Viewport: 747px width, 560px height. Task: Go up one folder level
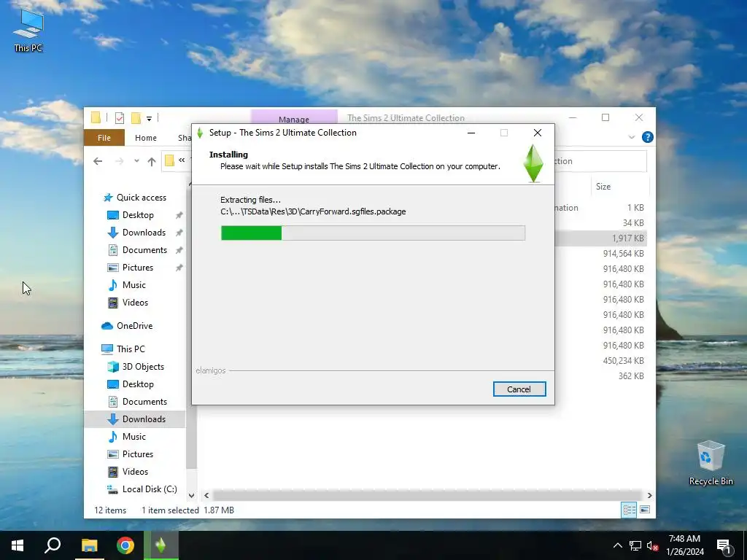(152, 161)
